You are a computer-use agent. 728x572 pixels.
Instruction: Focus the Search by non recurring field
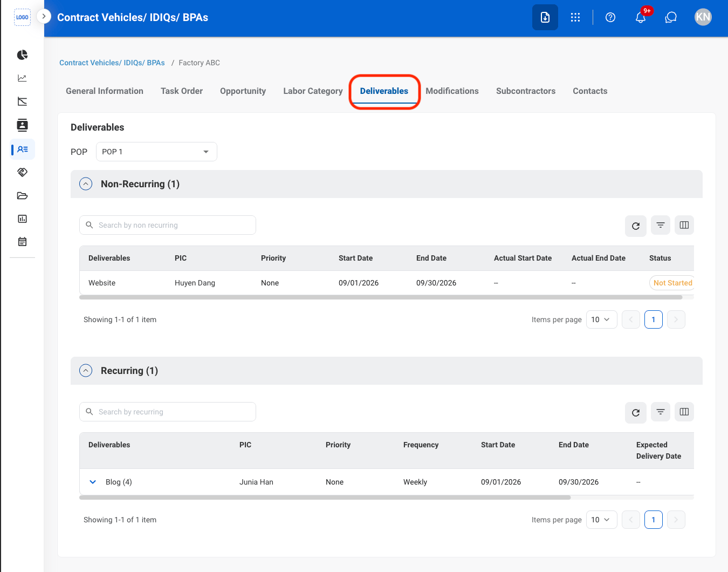(168, 225)
